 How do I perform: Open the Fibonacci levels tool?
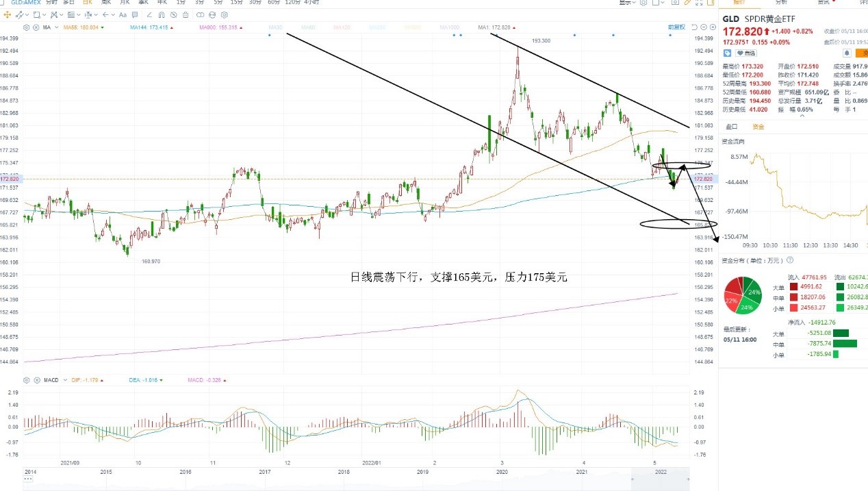[71, 15]
